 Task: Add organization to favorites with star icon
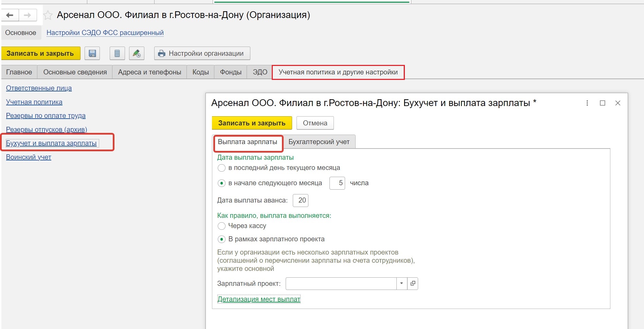(48, 15)
